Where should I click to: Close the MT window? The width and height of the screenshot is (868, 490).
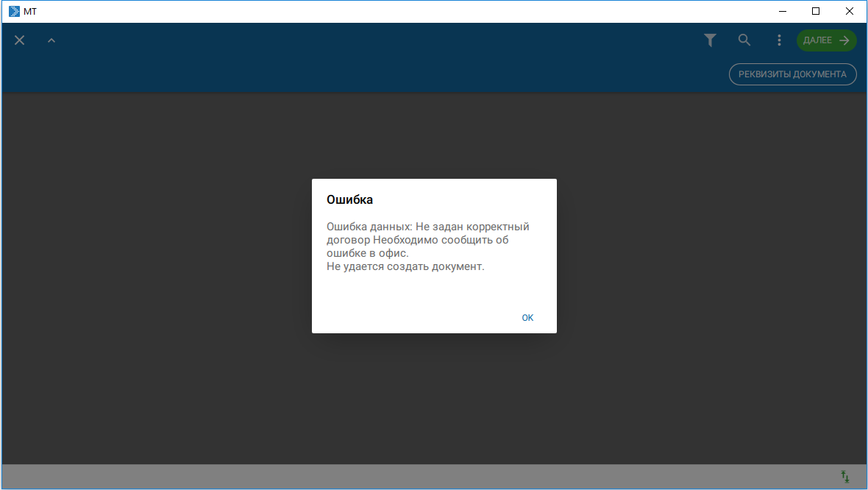click(850, 11)
